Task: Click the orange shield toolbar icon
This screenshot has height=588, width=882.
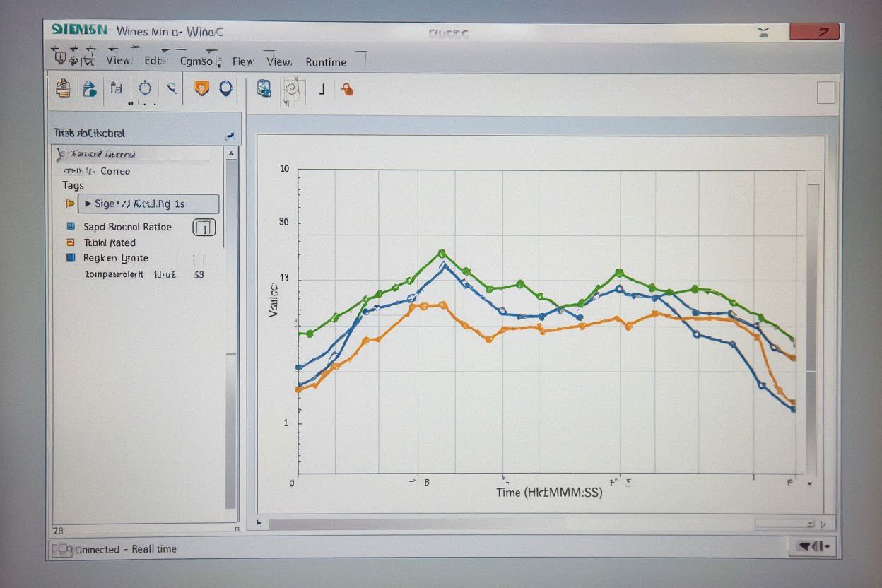Action: (201, 88)
